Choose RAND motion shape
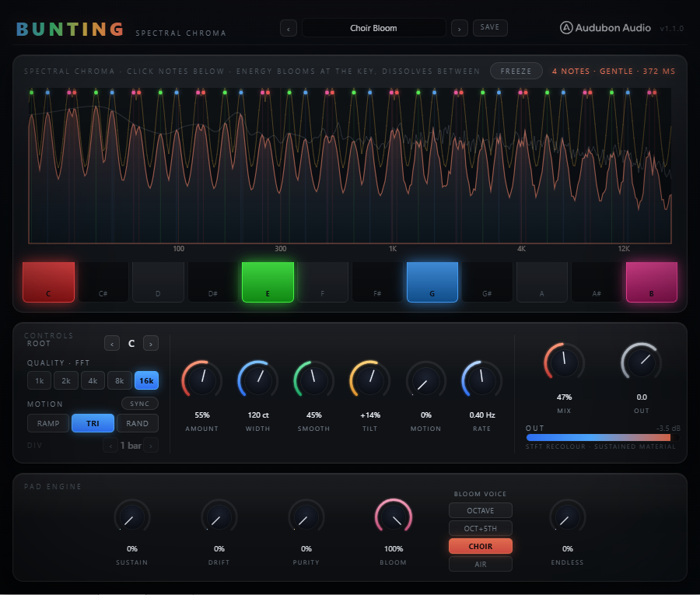The image size is (700, 595). pos(138,423)
